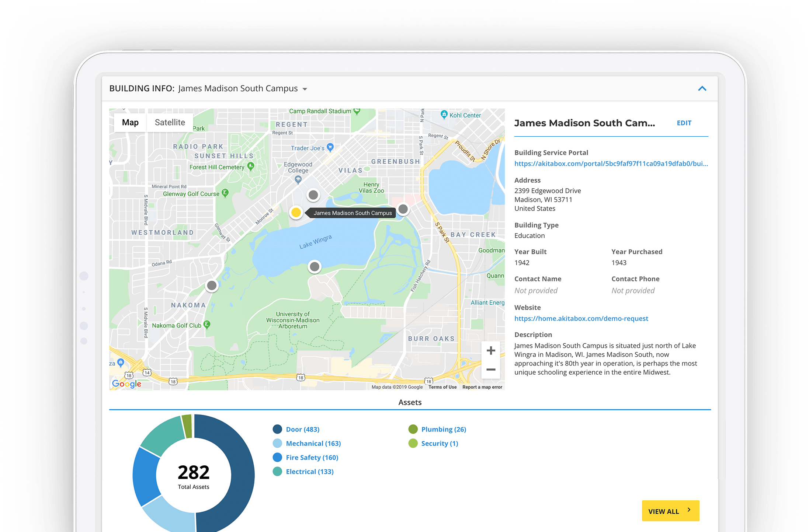
Task: Click Trader Joe's map pin
Action: tap(330, 147)
